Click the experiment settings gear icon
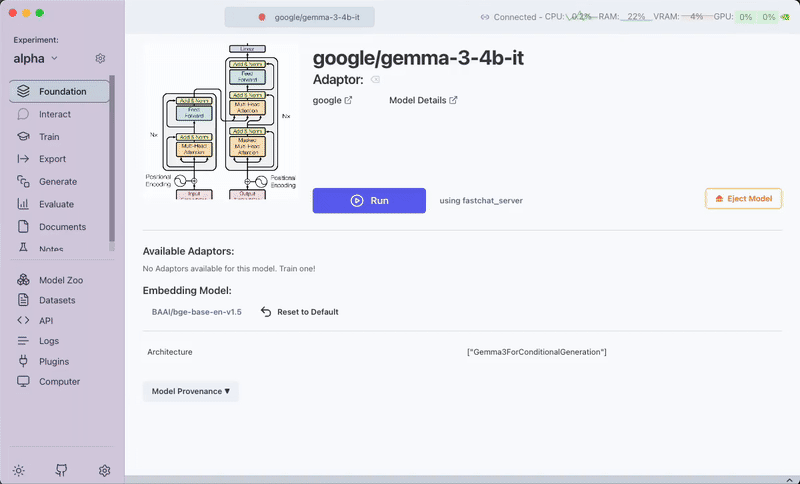 [100, 59]
